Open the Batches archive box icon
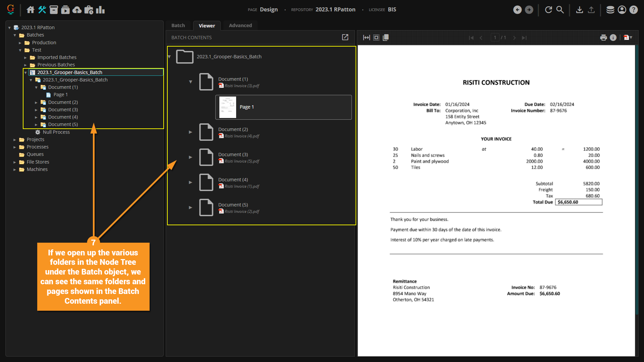Viewport: 644px width, 362px height. [54, 10]
